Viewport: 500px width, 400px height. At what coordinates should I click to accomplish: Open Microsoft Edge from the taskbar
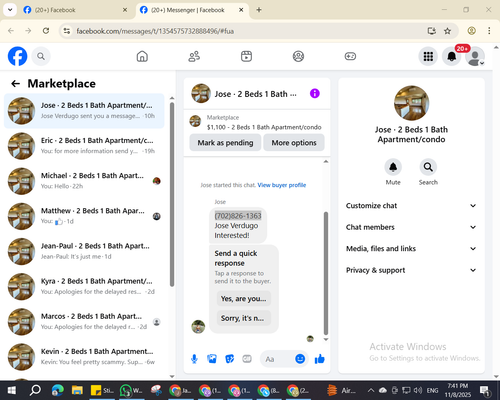(57, 390)
